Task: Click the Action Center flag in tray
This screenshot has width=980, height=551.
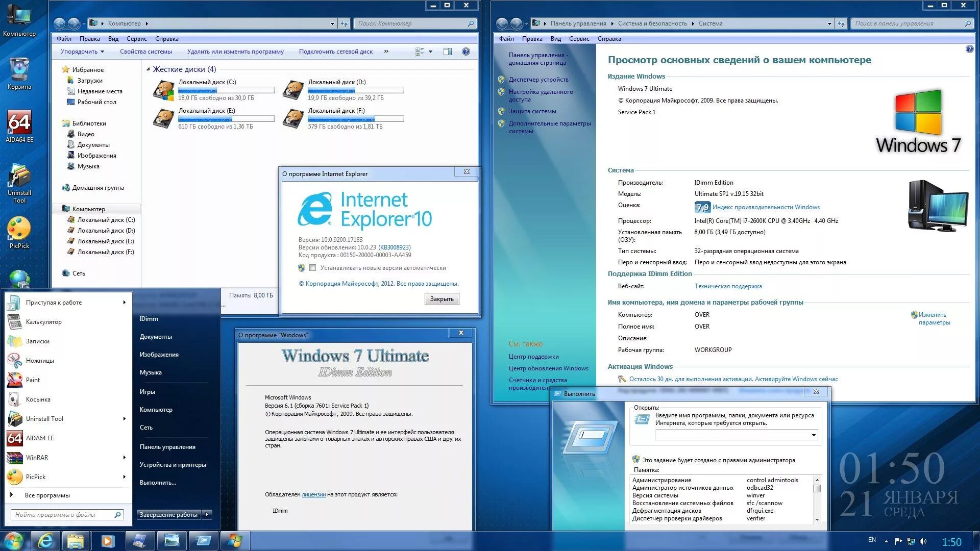Action: [898, 541]
